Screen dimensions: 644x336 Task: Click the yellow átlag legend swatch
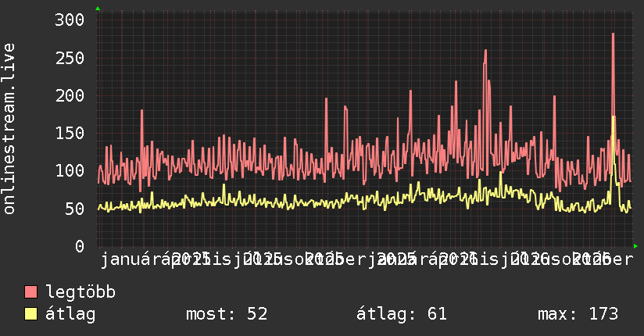[30, 314]
